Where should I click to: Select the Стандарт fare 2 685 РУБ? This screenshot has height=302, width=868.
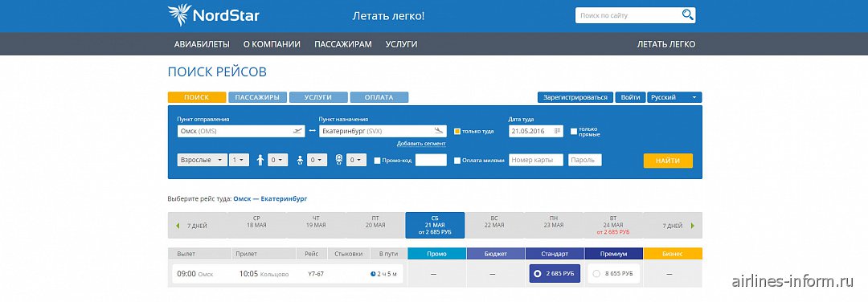point(555,273)
